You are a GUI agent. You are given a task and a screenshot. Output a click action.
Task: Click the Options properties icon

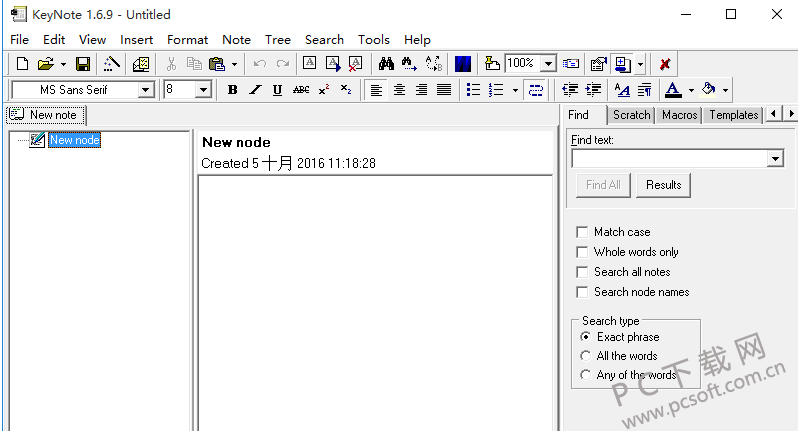(598, 64)
